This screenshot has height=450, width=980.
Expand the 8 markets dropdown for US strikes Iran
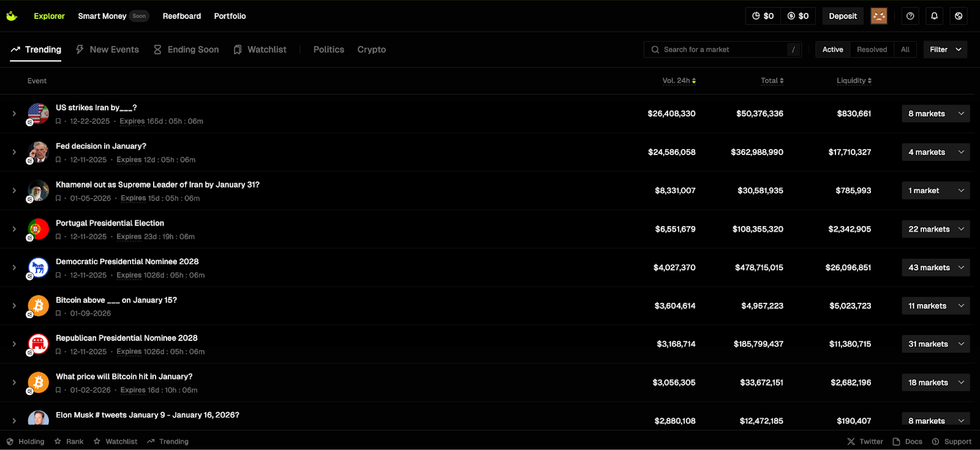935,113
